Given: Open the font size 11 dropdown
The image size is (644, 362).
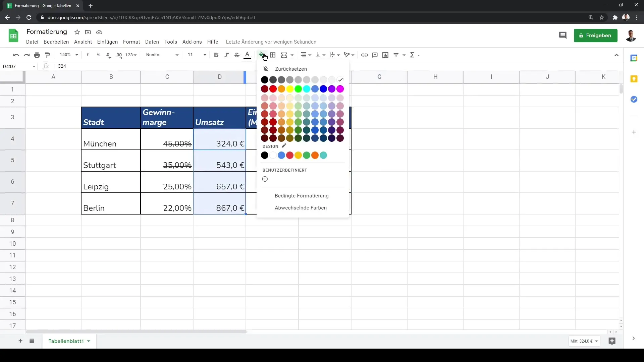Looking at the screenshot, I should 197,55.
